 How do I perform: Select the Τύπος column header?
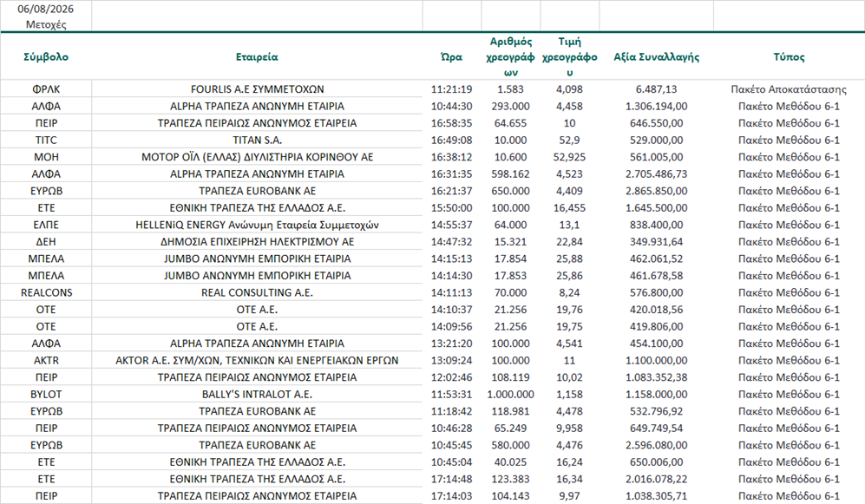point(789,56)
